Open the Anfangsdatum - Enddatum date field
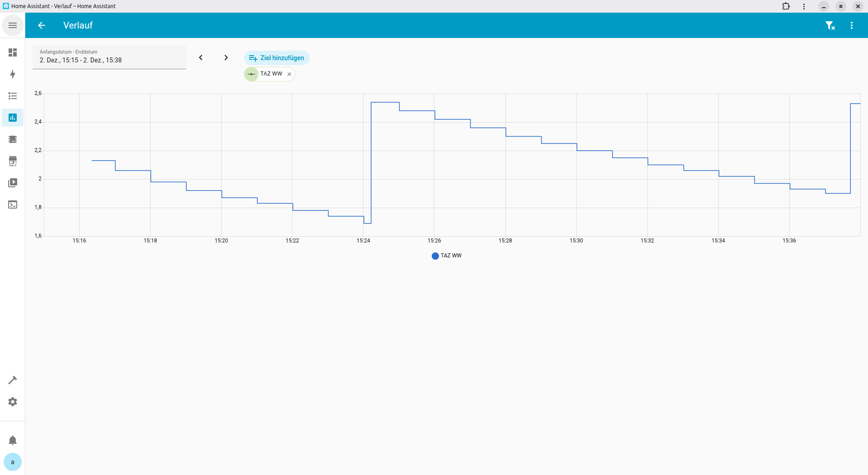The width and height of the screenshot is (868, 475). (109, 57)
